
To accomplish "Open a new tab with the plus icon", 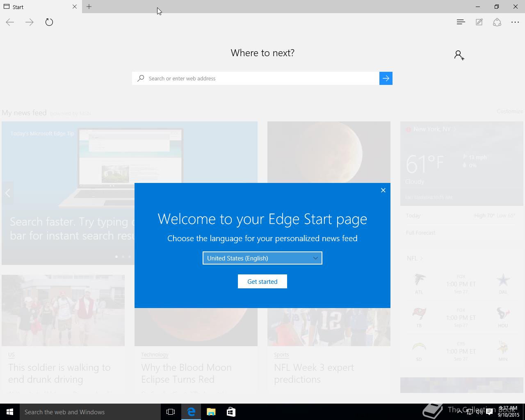I will tap(89, 7).
